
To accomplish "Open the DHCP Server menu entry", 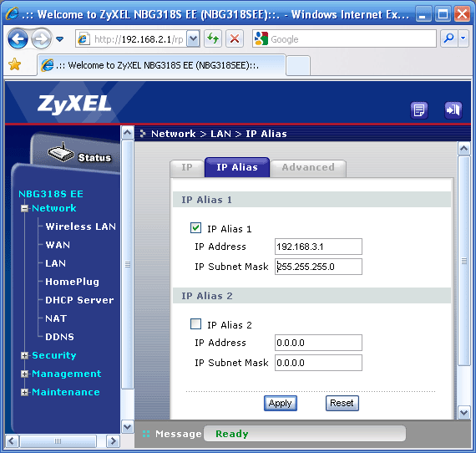I will [x=79, y=300].
